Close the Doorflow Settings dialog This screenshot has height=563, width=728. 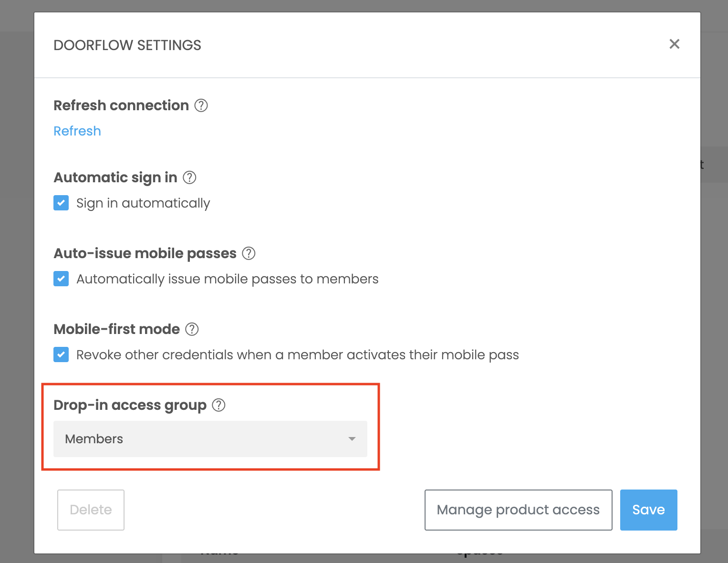[674, 44]
